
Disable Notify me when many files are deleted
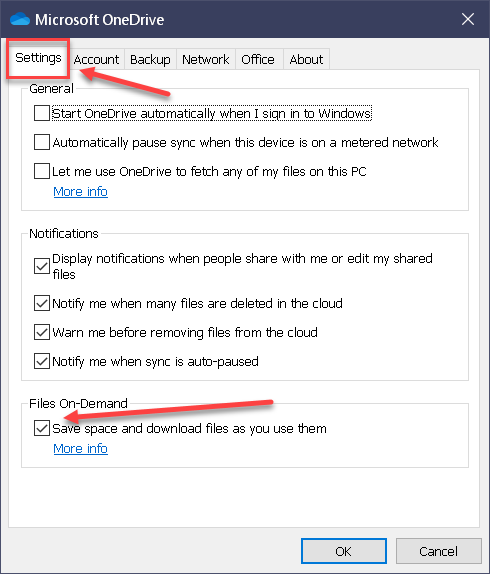click(42, 303)
